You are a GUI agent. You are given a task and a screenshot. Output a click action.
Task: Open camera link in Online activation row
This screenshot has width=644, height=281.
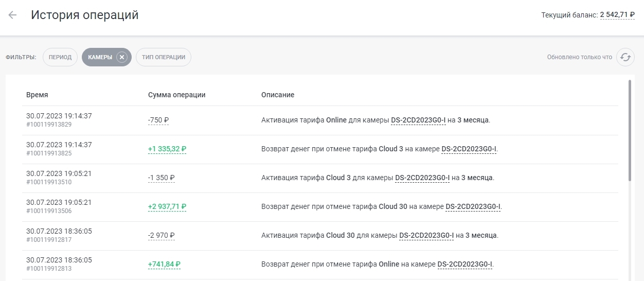click(x=418, y=120)
